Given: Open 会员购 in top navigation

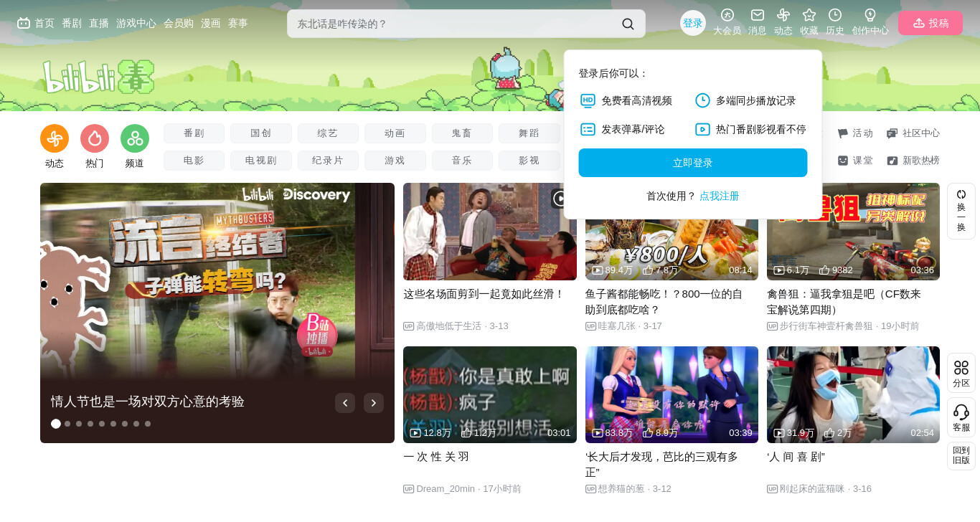Looking at the screenshot, I should [x=179, y=23].
